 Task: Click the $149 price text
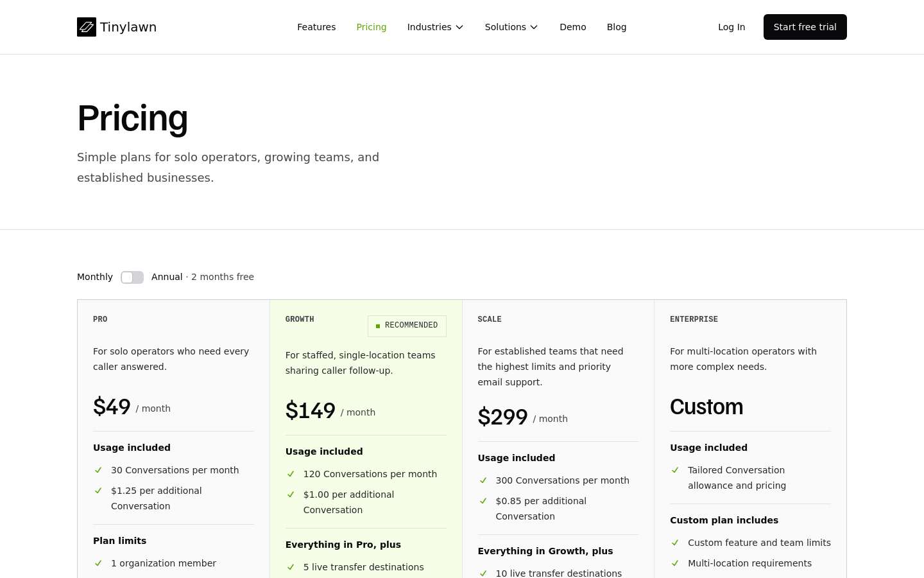point(311,411)
